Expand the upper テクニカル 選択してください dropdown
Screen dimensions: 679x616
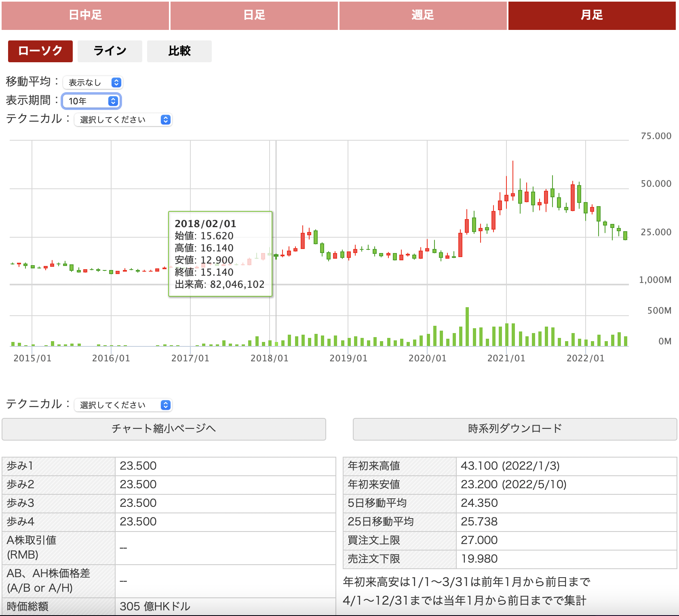coord(123,120)
